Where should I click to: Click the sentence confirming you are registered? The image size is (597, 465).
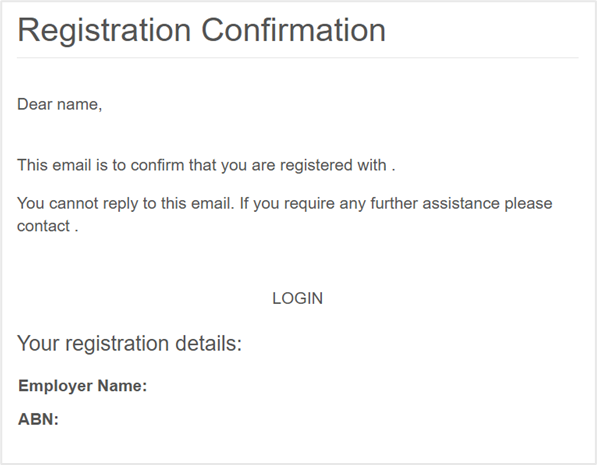[206, 166]
